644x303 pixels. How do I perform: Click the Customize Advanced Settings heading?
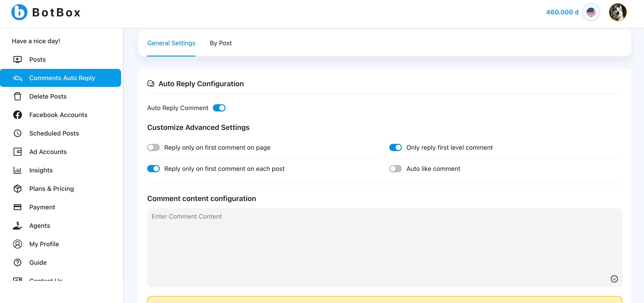[x=198, y=127]
